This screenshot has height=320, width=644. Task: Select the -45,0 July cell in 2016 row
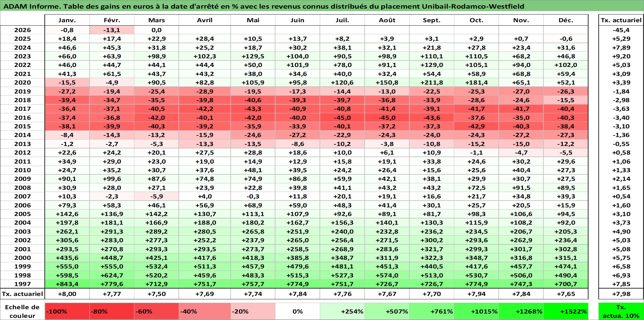click(342, 118)
